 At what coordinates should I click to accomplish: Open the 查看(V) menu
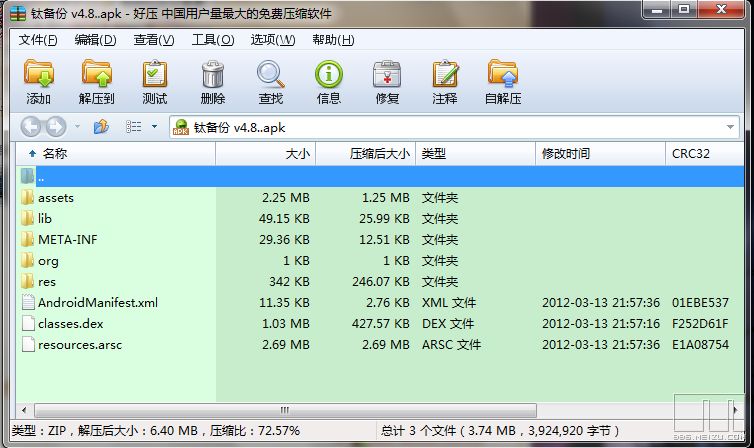click(x=154, y=40)
